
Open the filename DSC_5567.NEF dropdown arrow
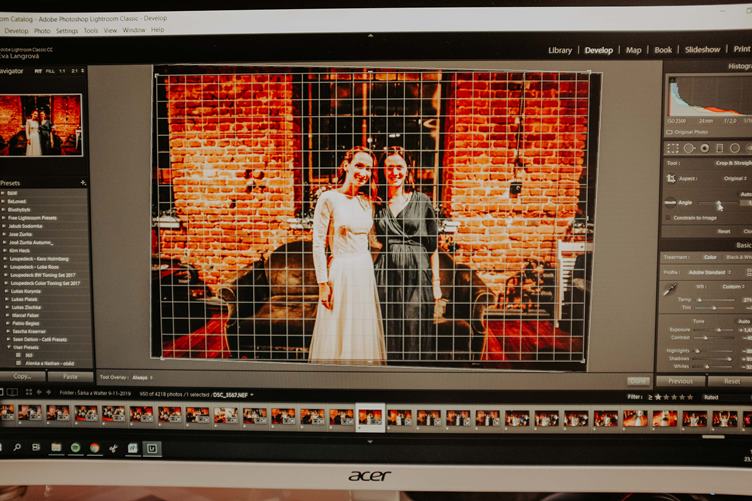pos(252,395)
